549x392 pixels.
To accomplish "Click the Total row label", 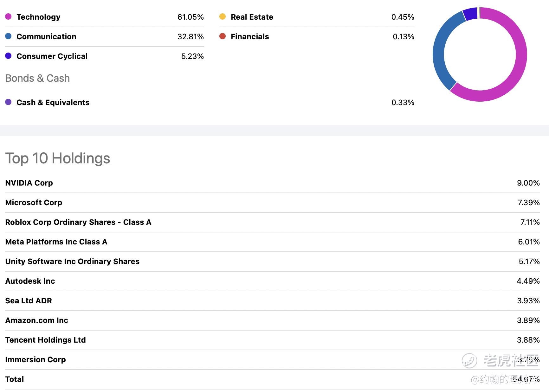I will click(x=15, y=379).
